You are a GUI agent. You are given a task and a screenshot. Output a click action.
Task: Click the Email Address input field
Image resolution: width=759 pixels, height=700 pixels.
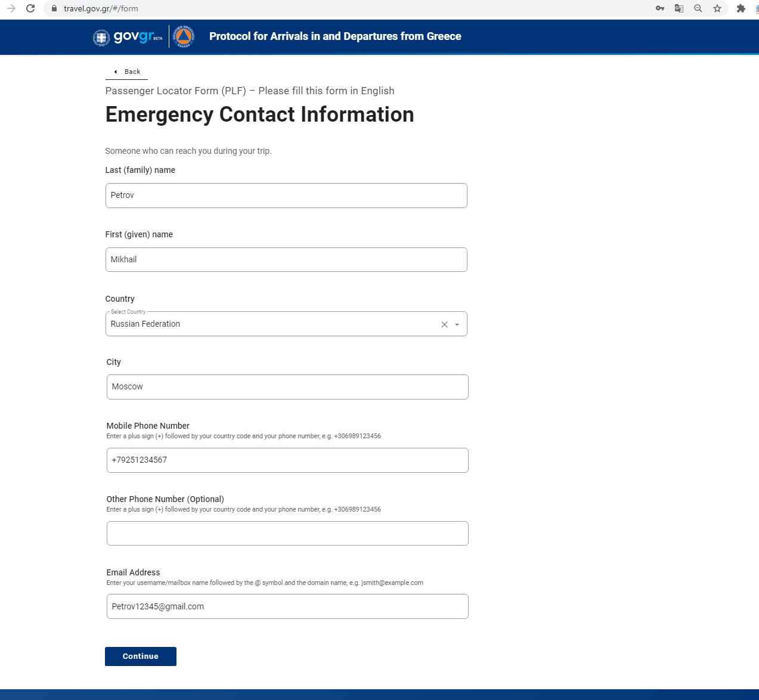287,606
